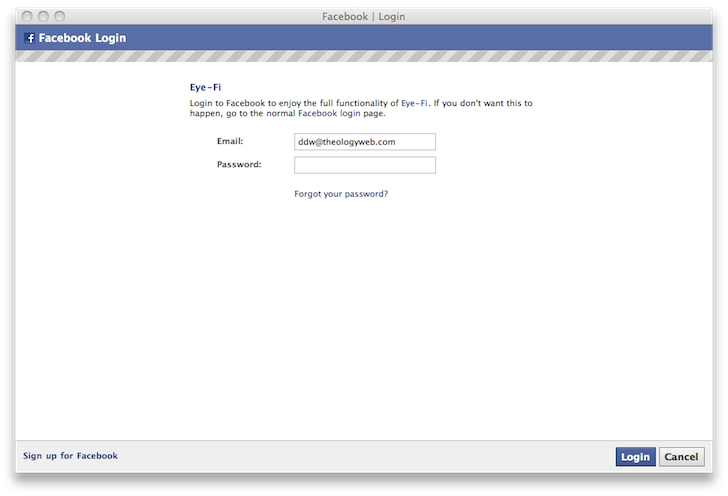The height and width of the screenshot is (496, 728).
Task: Click the Email input field
Action: point(365,142)
